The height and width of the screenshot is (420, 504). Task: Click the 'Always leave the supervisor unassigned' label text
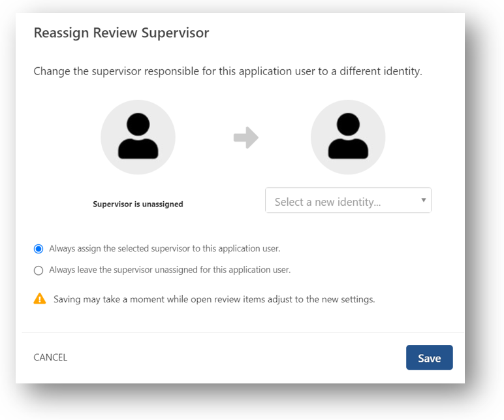(170, 269)
